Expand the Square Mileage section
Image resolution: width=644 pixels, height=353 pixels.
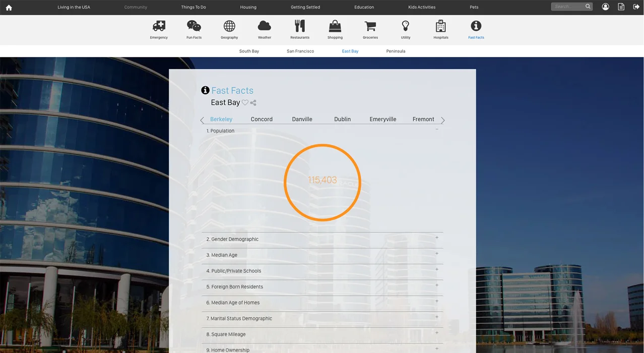[437, 333]
